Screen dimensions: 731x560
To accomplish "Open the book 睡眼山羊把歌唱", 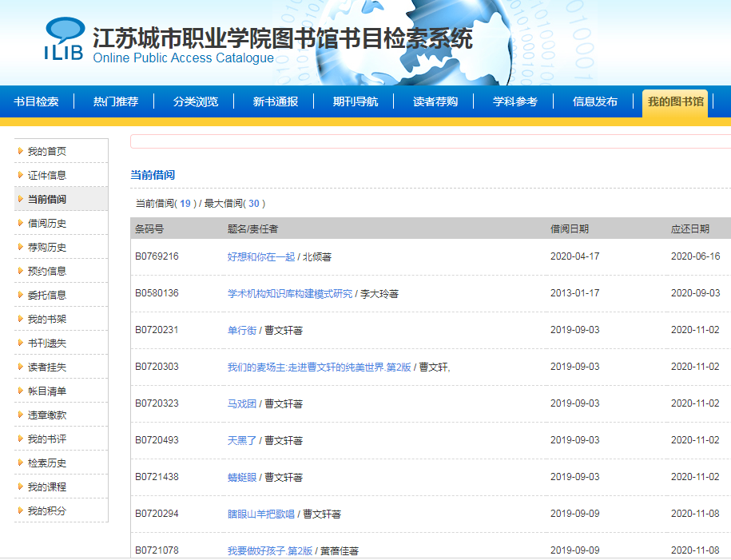I will click(x=260, y=514).
